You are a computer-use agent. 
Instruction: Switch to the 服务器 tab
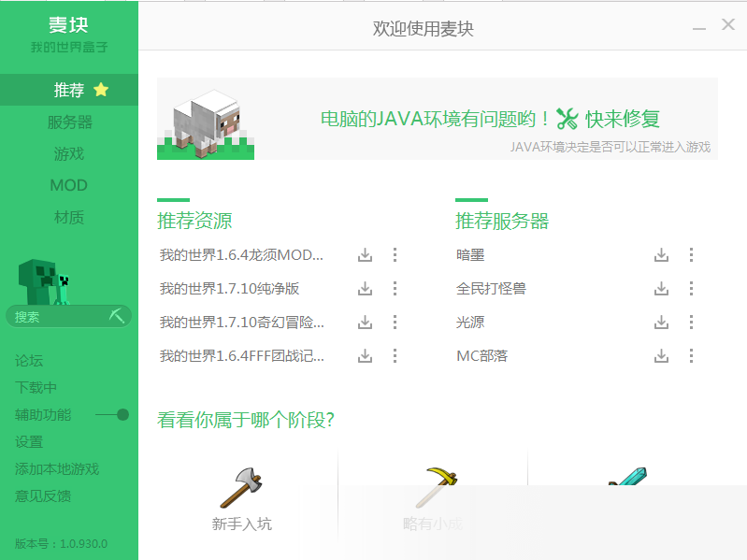(x=69, y=122)
